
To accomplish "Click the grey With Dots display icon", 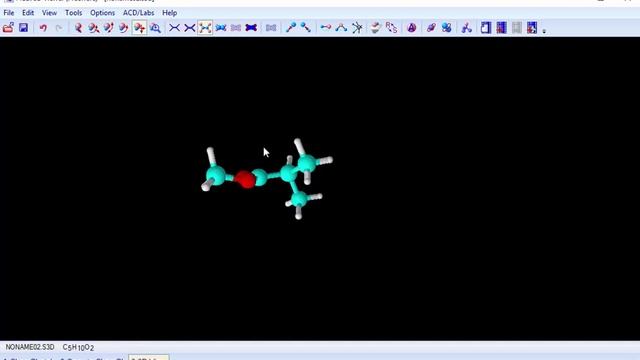I will point(271,28).
